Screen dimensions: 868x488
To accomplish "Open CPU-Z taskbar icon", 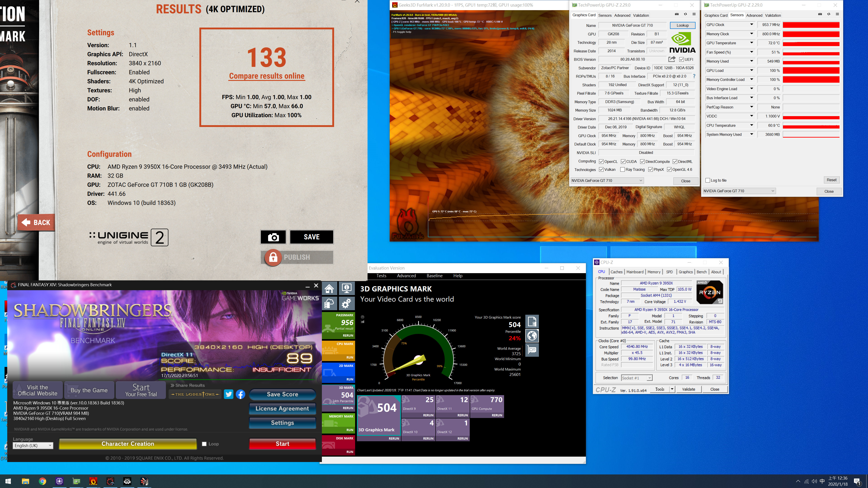I will point(59,481).
